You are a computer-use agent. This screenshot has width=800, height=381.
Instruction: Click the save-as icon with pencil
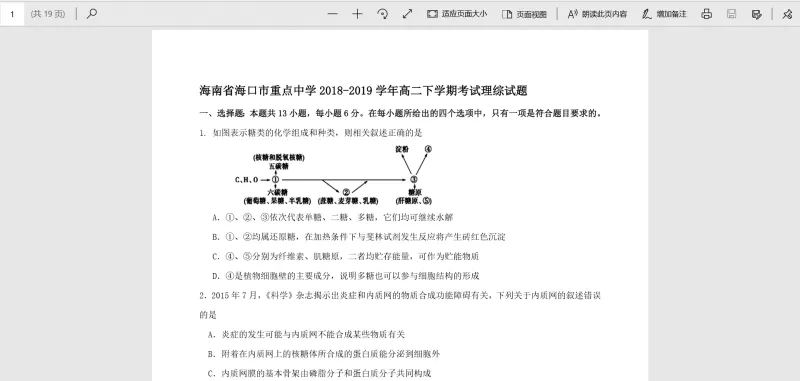(757, 14)
